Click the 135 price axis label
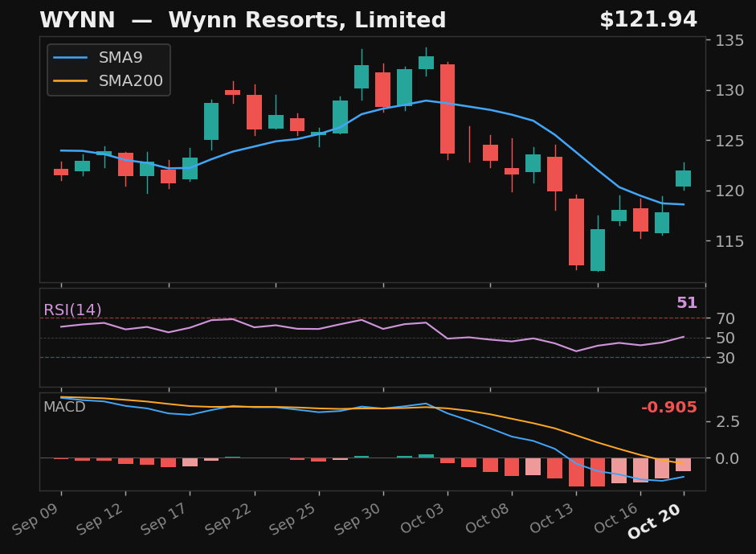The height and width of the screenshot is (554, 756). coord(729,40)
